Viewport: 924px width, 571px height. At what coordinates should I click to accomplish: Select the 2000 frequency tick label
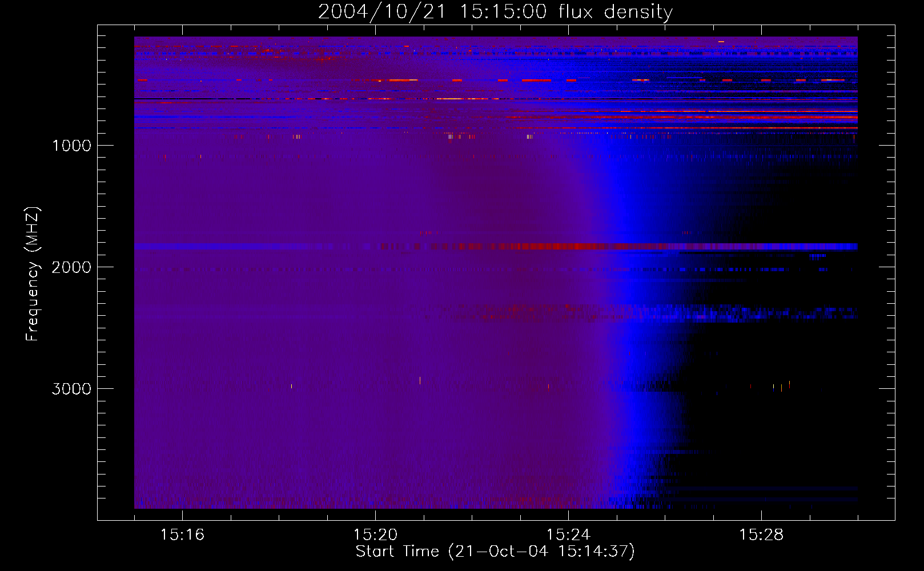coord(71,267)
